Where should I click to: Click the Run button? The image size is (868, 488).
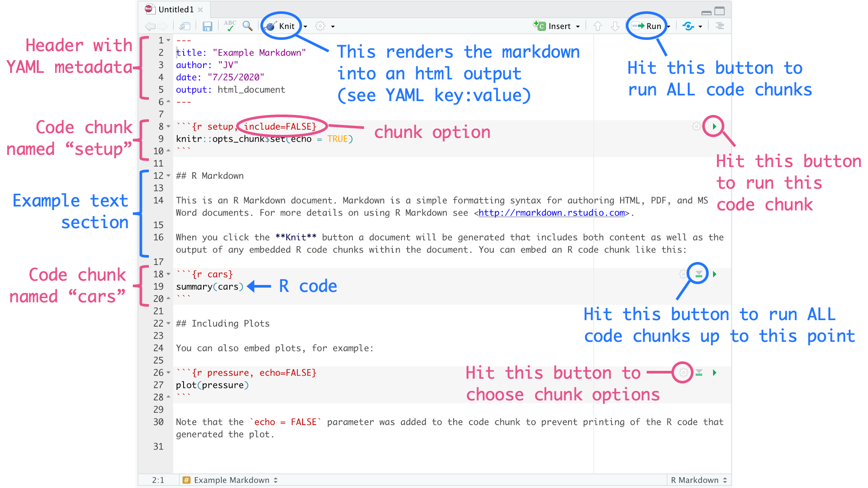pos(647,26)
